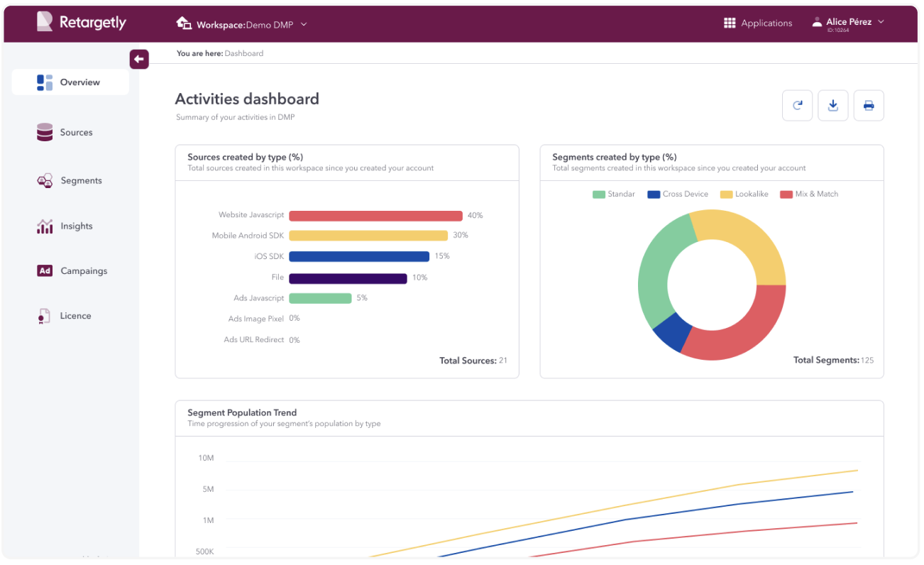
Task: Toggle Lookalike legend yellow swatch
Action: 726,194
